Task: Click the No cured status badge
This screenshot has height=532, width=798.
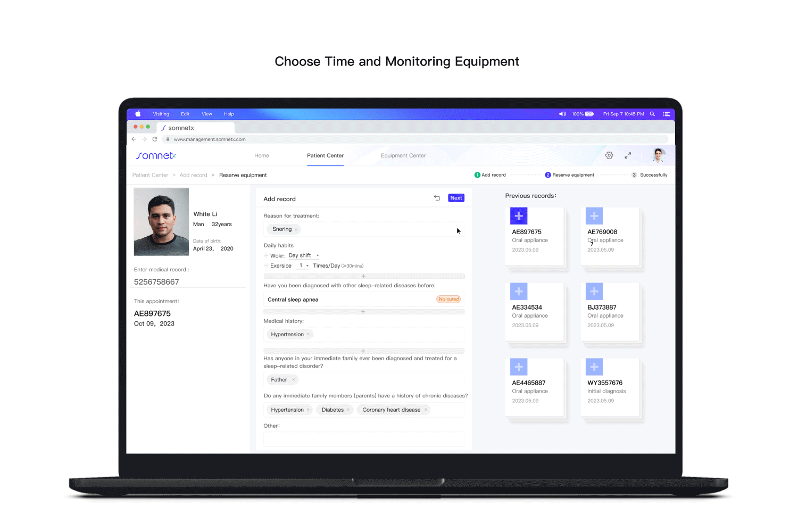Action: tap(448, 300)
